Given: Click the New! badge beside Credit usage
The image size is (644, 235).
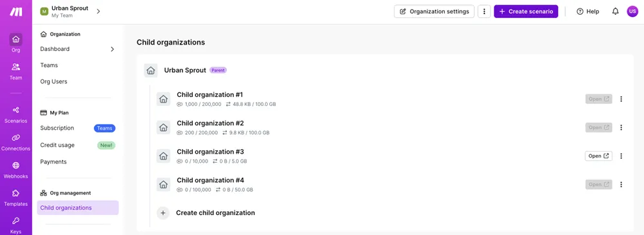Looking at the screenshot, I should pyautogui.click(x=106, y=145).
